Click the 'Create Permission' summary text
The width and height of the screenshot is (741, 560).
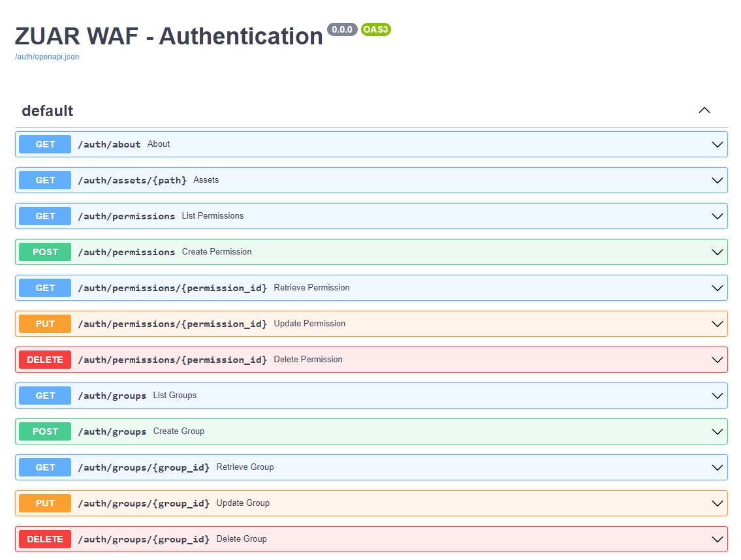click(x=217, y=252)
